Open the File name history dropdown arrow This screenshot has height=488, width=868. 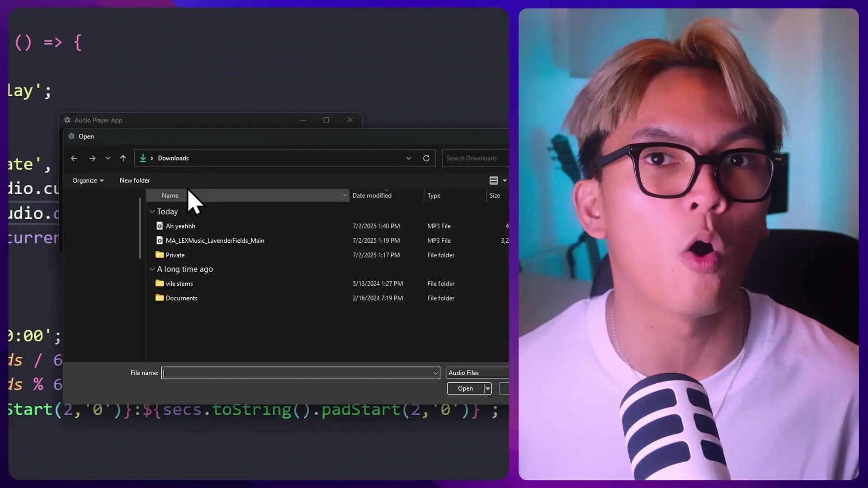pos(435,373)
